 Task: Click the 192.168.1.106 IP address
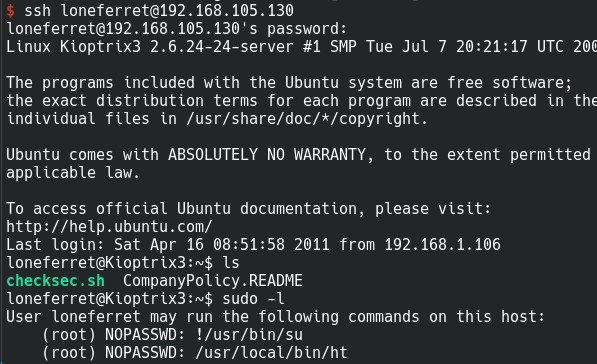point(442,244)
